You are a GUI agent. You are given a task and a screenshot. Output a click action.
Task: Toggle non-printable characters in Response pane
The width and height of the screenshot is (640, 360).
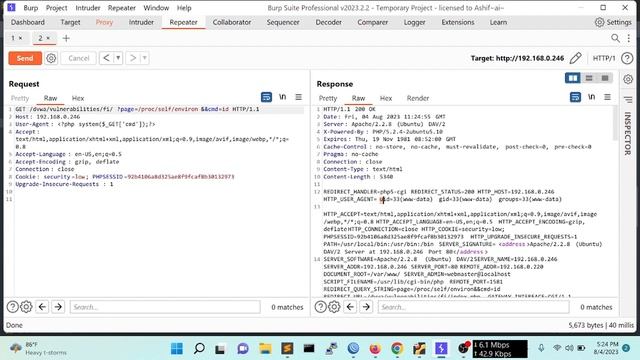pos(591,97)
